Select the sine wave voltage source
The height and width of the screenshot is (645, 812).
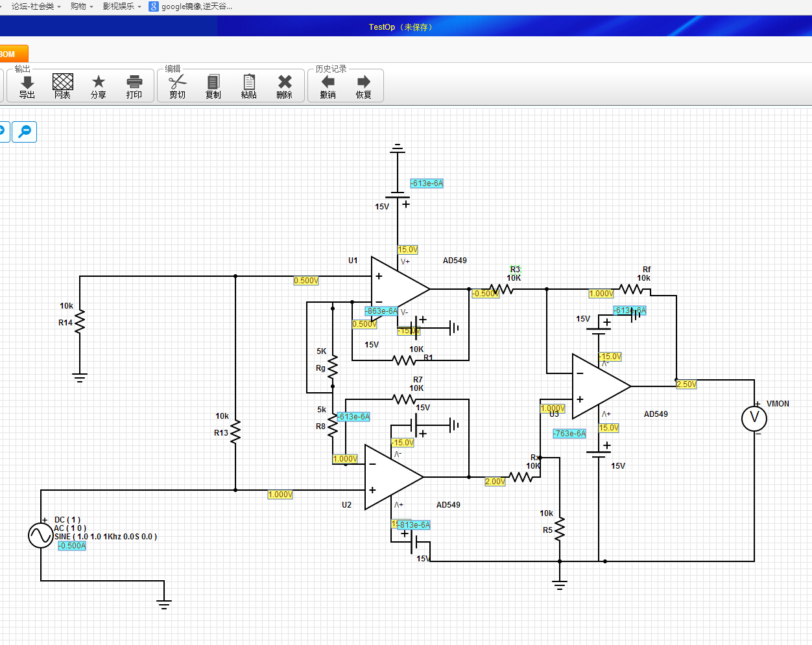click(41, 535)
